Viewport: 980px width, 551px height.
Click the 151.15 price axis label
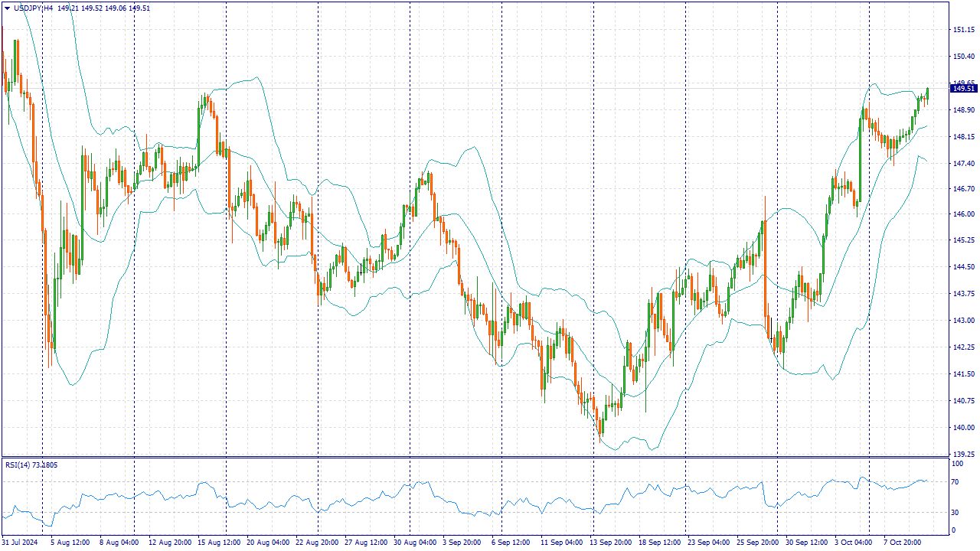[x=963, y=30]
